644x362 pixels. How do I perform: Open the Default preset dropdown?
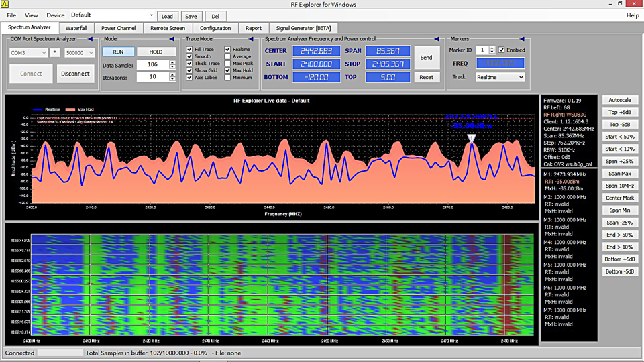112,15
